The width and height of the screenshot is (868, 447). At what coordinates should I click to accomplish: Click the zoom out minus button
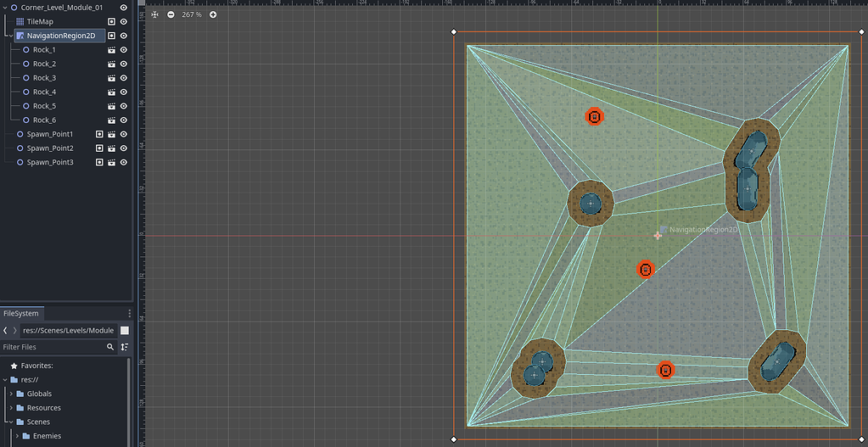[171, 14]
